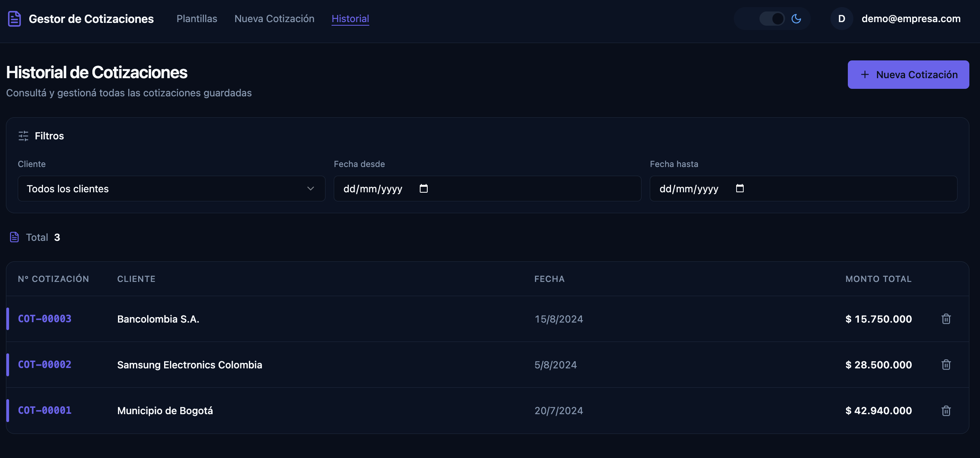Click the MONTO TOTAL column header
980x458 pixels.
point(879,279)
